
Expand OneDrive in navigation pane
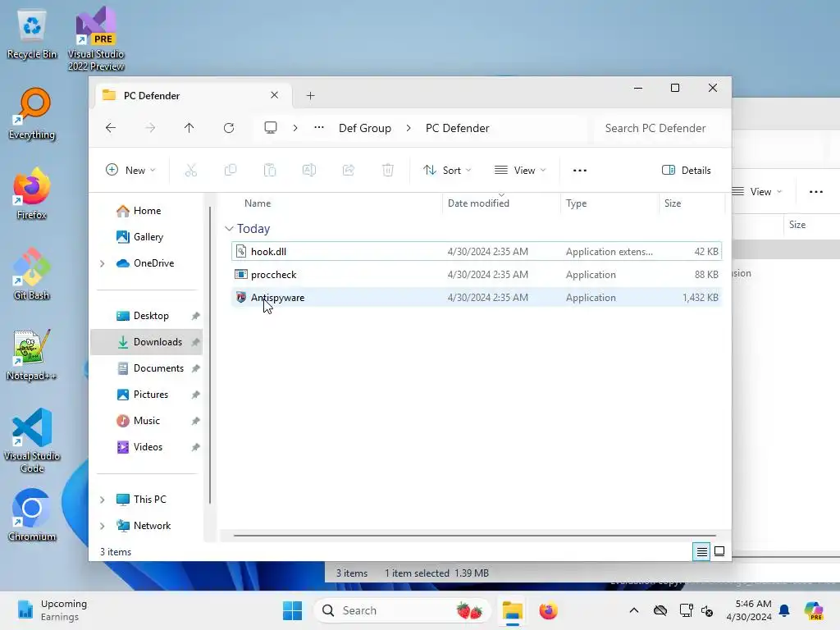[x=103, y=263]
